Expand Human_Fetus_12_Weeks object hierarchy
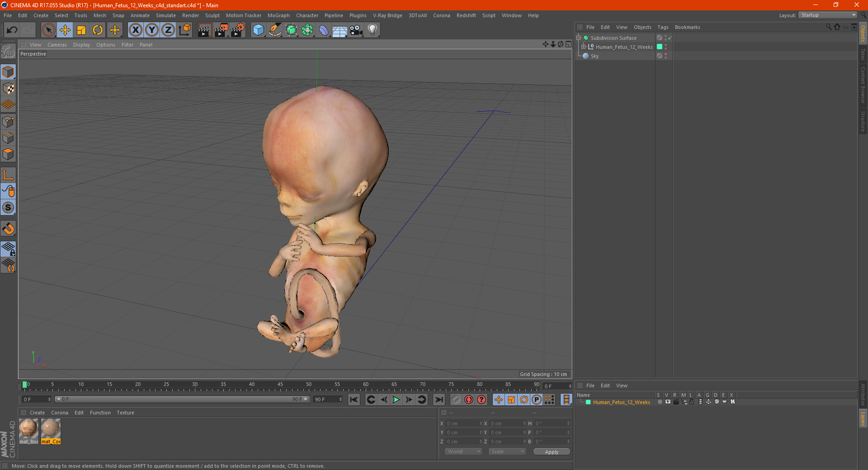Image resolution: width=868 pixels, height=470 pixels. 583,47
